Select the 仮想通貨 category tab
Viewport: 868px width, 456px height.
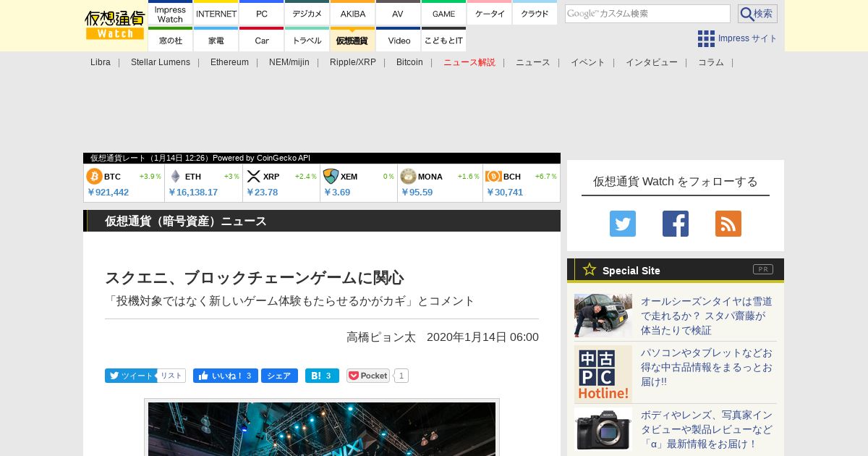coord(353,41)
